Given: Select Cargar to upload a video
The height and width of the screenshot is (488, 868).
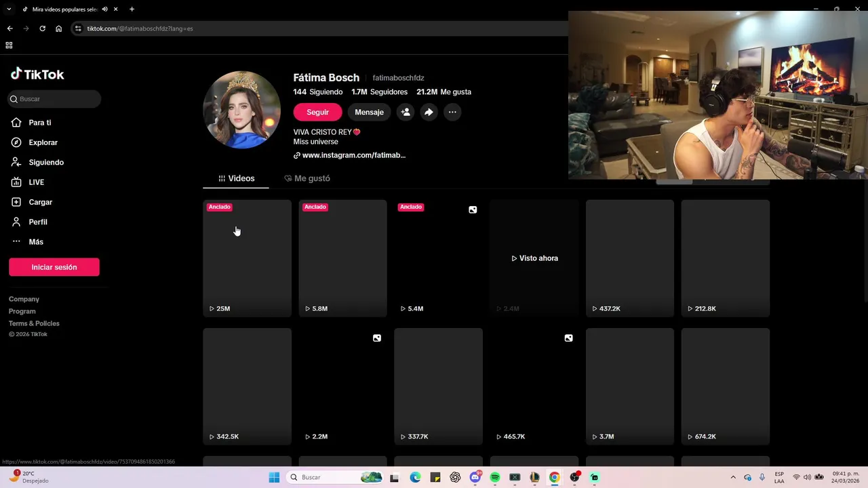Looking at the screenshot, I should click(32, 202).
